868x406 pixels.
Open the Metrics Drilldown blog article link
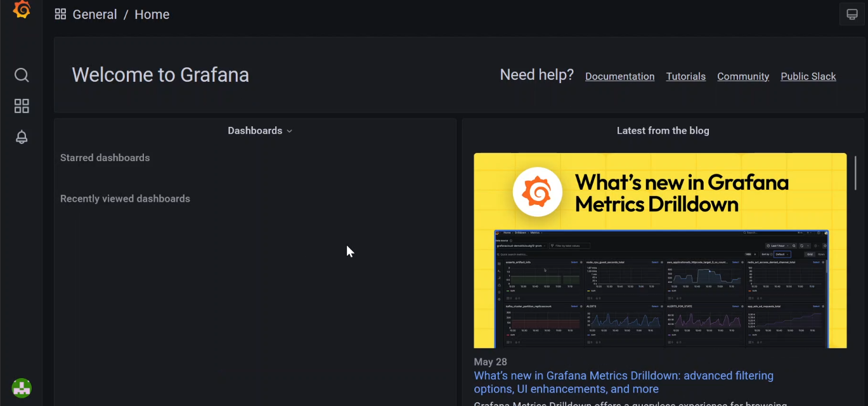tap(623, 383)
